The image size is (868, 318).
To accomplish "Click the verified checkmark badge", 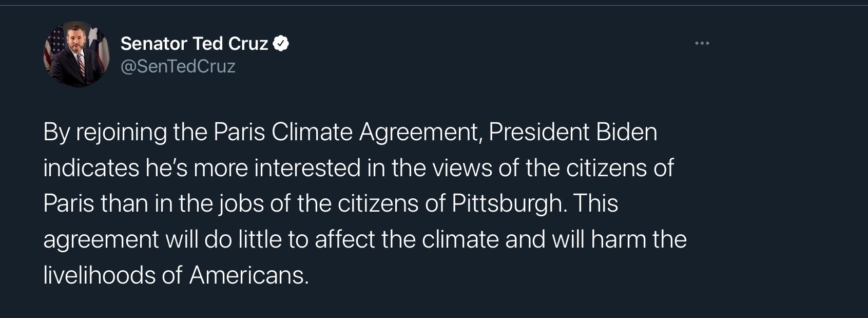I will 281,44.
